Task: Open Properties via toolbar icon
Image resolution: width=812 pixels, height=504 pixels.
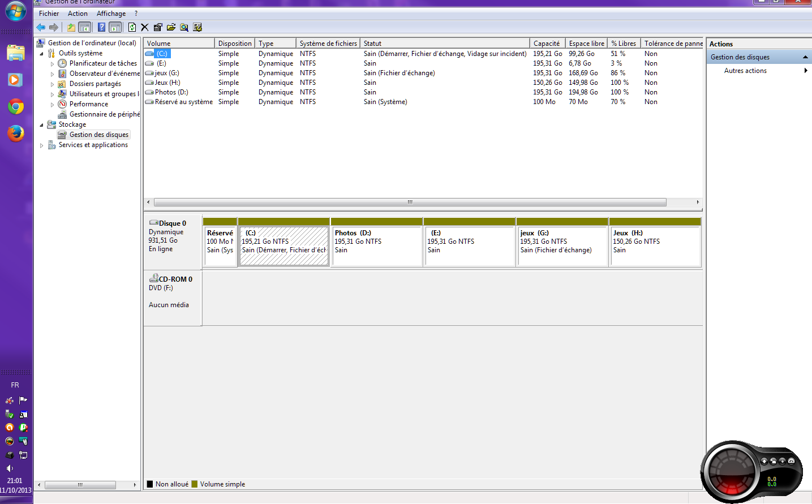Action: 158,27
